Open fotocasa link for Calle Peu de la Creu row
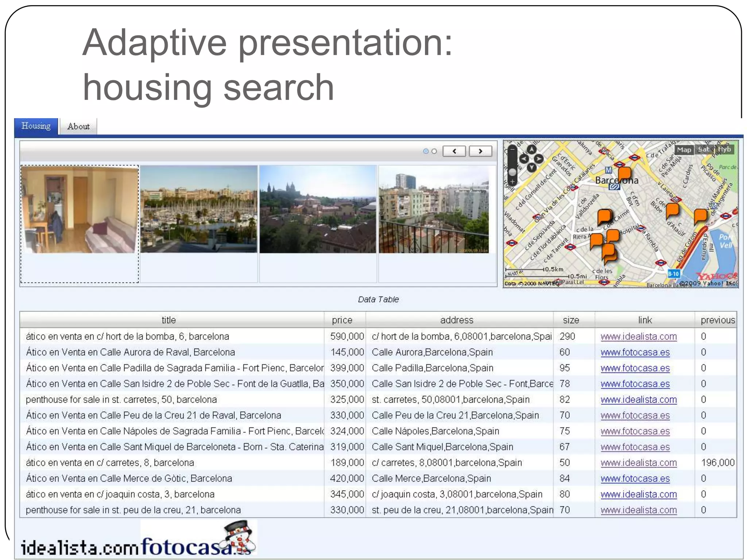The height and width of the screenshot is (560, 747). click(x=635, y=416)
